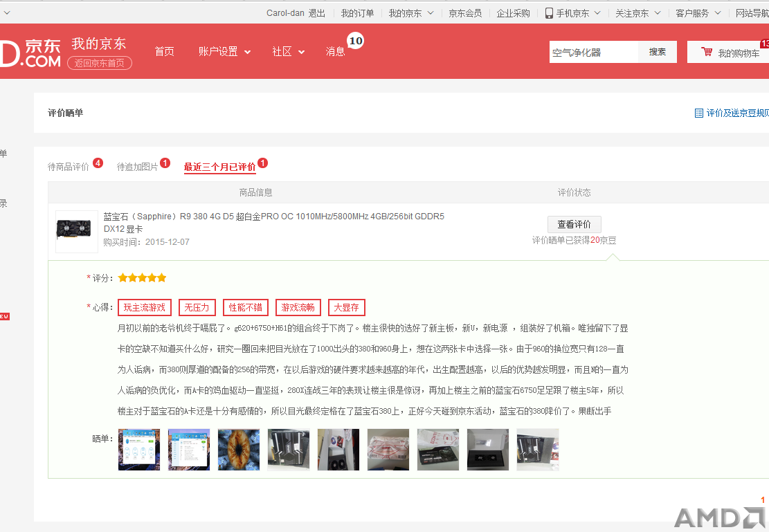The width and height of the screenshot is (769, 532).
Task: Click the messages badge showing 10
Action: pyautogui.click(x=356, y=41)
